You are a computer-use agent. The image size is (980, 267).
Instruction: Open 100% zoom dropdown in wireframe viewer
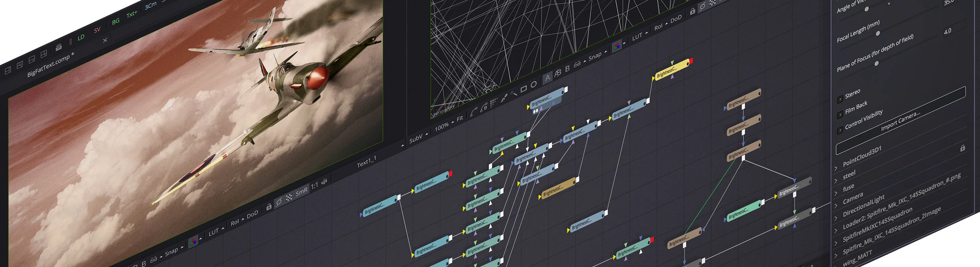(444, 126)
